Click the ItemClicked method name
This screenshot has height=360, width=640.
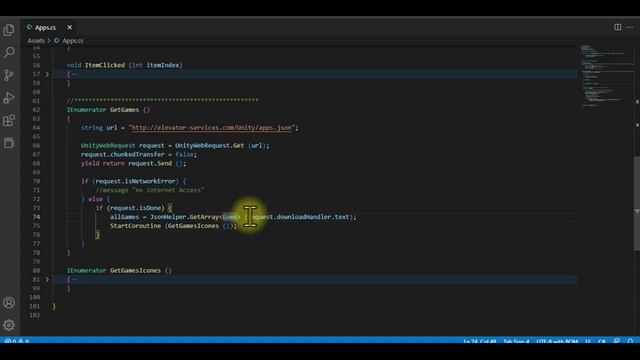[x=104, y=65]
